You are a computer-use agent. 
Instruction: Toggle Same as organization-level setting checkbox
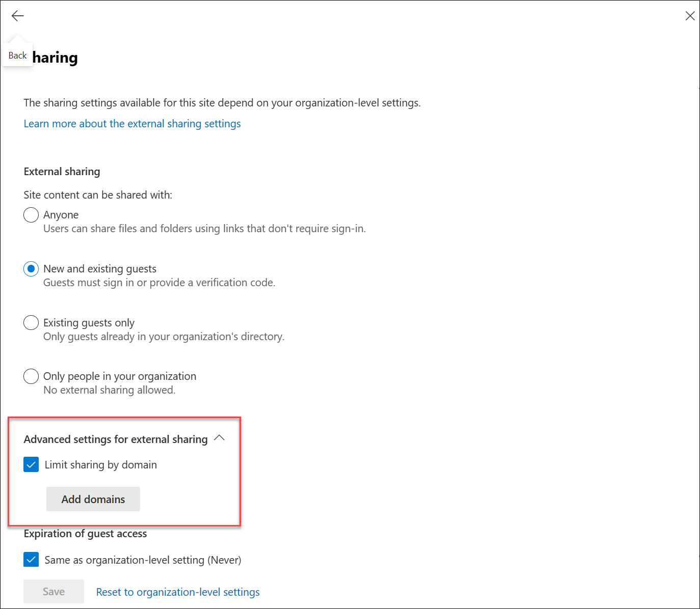click(x=31, y=560)
